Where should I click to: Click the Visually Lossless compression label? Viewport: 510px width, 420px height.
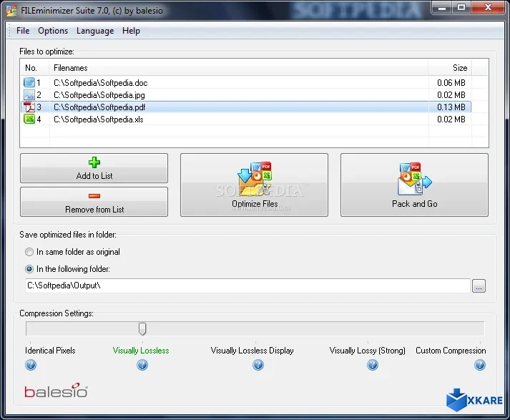pos(141,351)
